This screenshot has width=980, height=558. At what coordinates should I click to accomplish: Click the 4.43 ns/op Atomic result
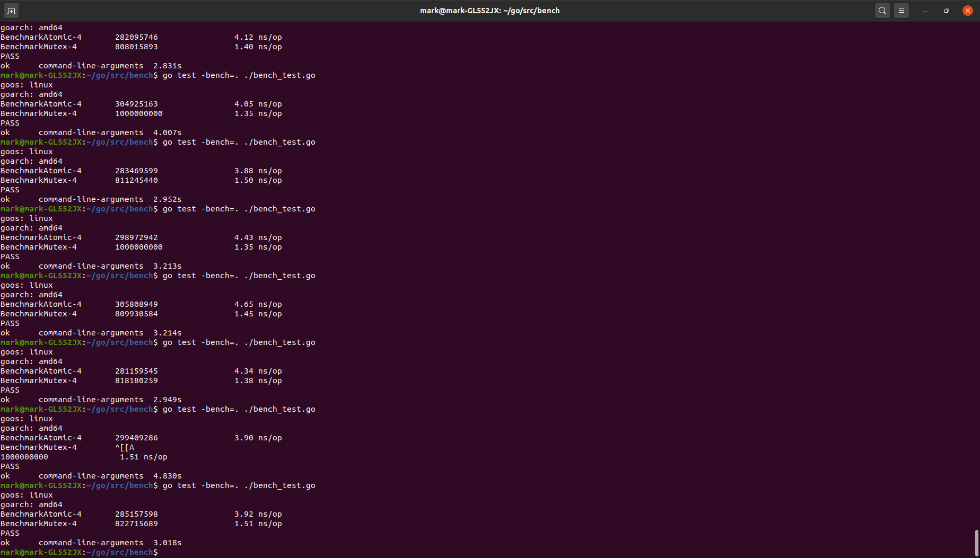coord(258,237)
